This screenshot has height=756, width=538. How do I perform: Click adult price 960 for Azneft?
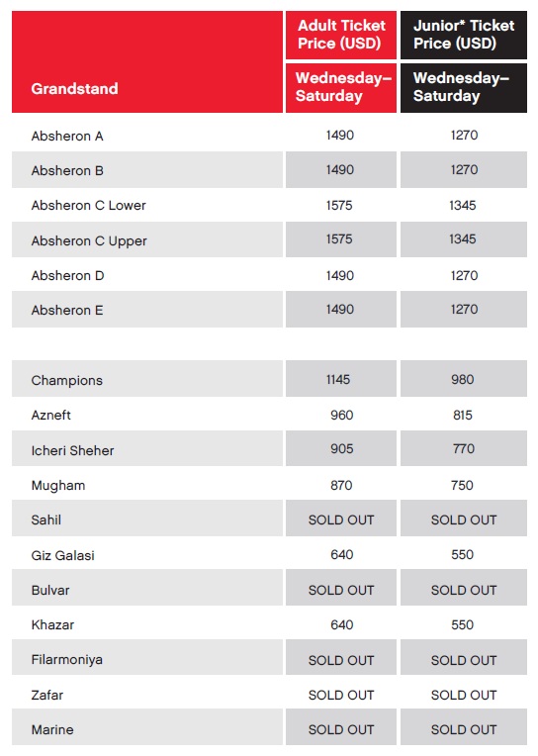(x=342, y=416)
